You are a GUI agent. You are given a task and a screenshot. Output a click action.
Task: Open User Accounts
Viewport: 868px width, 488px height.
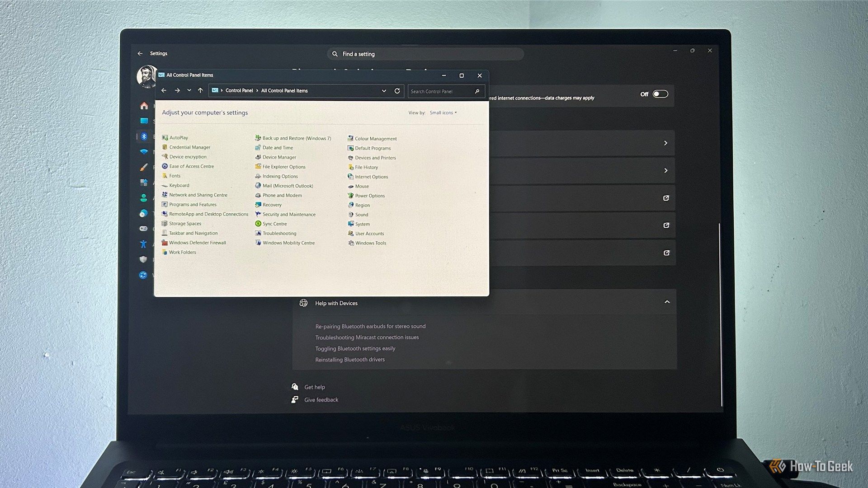point(366,234)
